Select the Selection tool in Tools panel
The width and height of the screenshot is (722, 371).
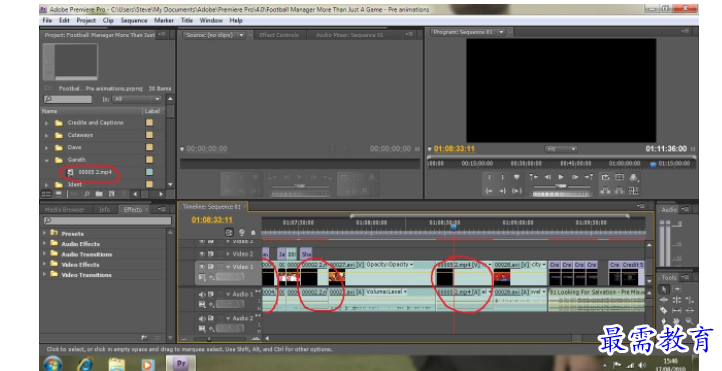(664, 289)
